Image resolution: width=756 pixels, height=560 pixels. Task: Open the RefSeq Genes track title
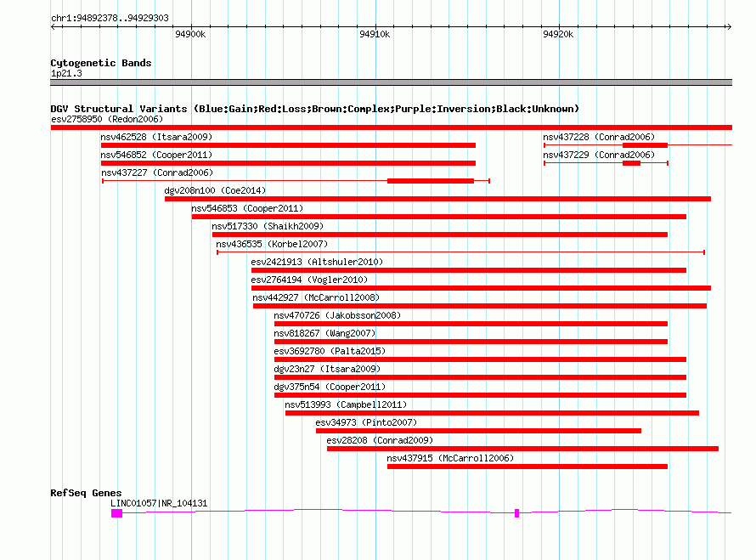point(86,493)
